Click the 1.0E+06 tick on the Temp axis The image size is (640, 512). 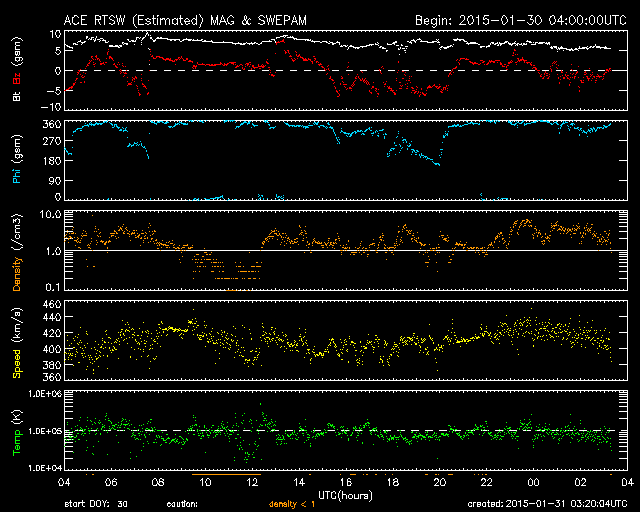point(44,395)
